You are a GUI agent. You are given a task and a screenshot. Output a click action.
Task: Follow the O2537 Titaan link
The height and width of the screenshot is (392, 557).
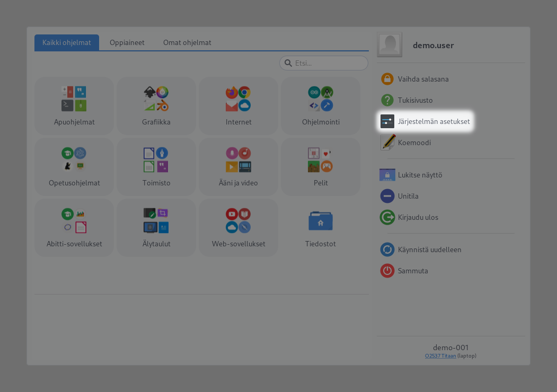(440, 356)
